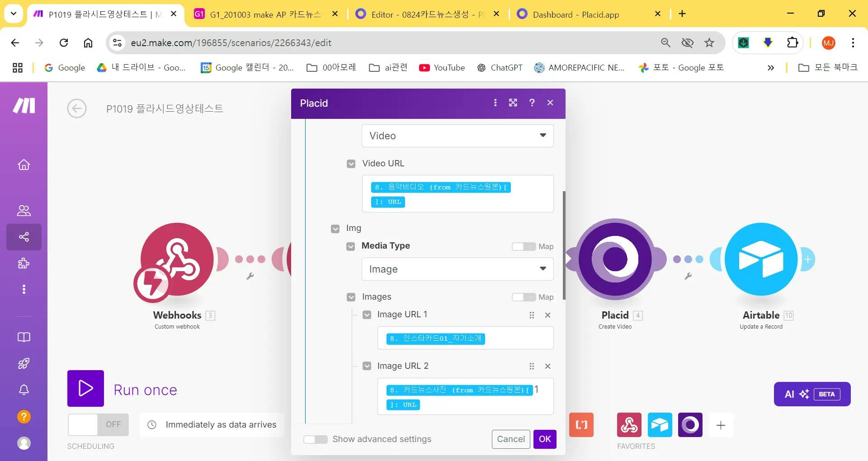The height and width of the screenshot is (461, 868).
Task: Add Airtable from favorites
Action: point(660,425)
